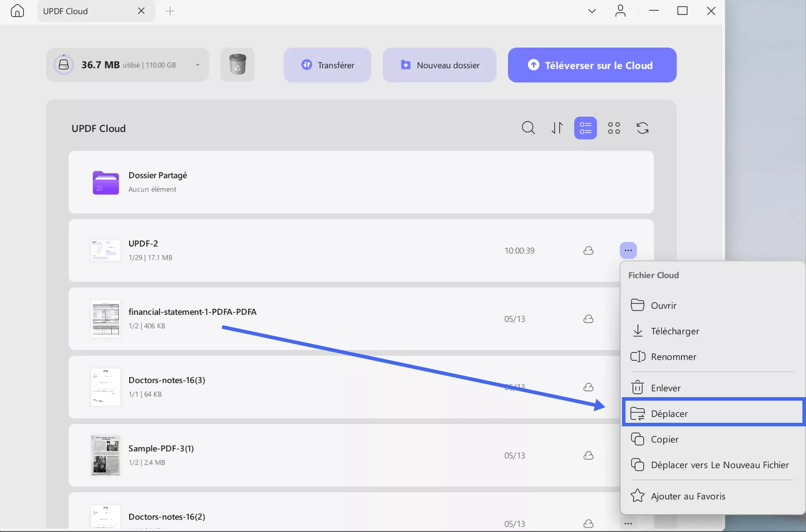Switch to list view

[x=585, y=128]
